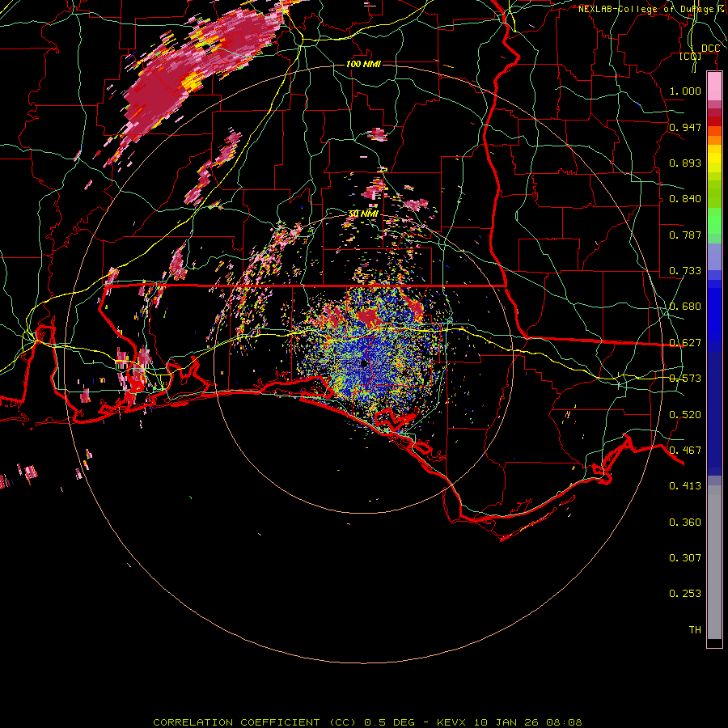Viewport: 728px width, 728px height.
Task: Click the 0.947 color scale label
Action: pos(685,127)
